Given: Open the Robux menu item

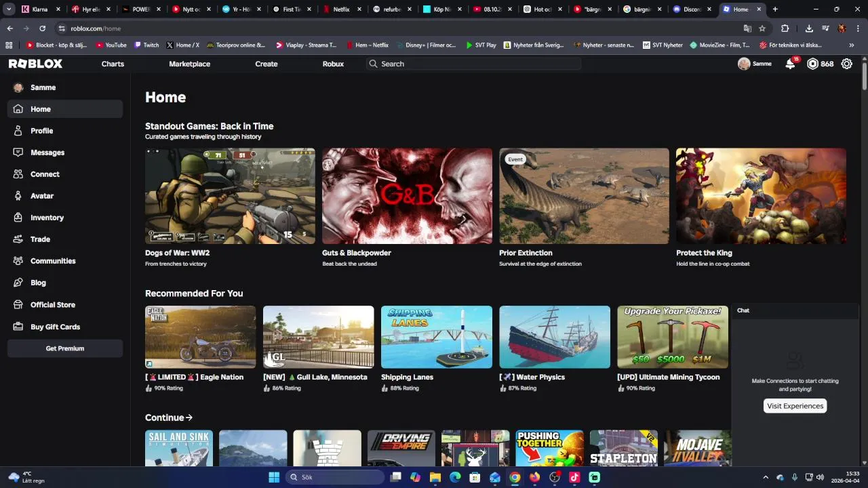Looking at the screenshot, I should [x=333, y=64].
